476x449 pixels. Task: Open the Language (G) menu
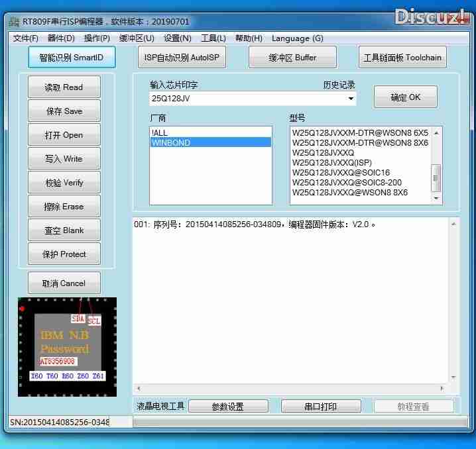(x=297, y=38)
